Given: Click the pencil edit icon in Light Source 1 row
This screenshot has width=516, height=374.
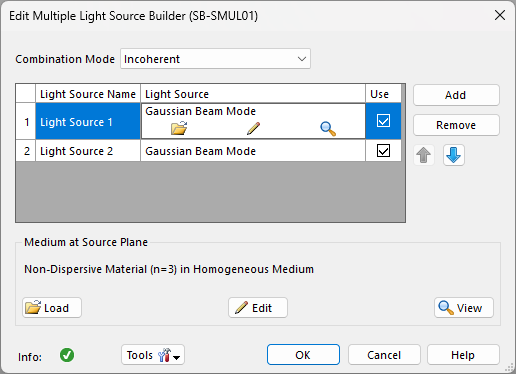Looking at the screenshot, I should coord(253,128).
